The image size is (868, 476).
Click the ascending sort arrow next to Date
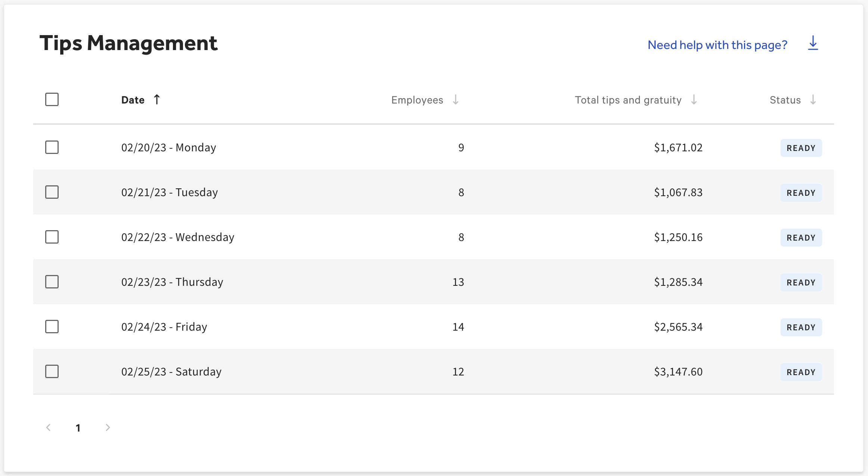point(157,99)
